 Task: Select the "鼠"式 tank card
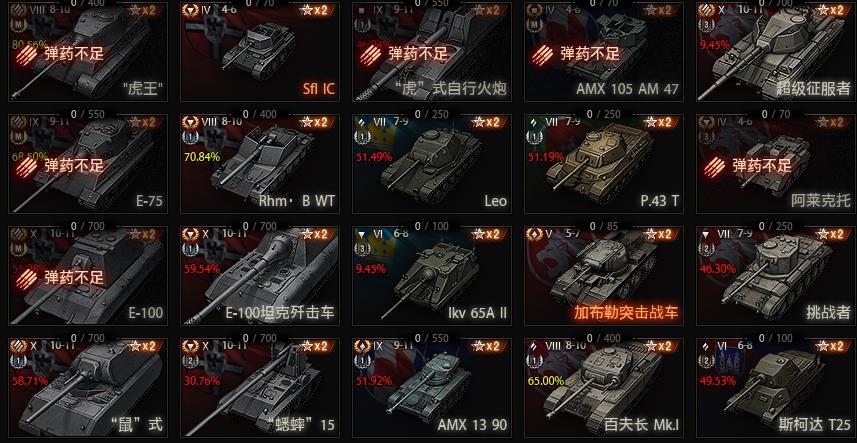(x=87, y=388)
